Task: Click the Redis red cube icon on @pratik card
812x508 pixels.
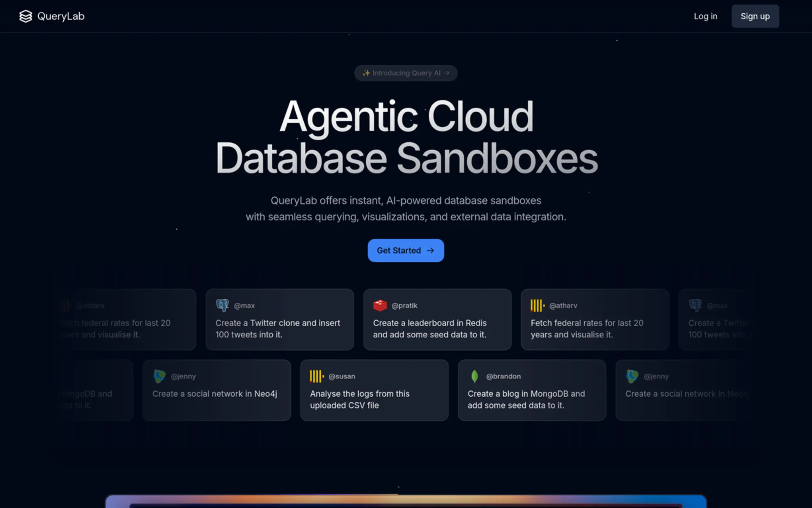Action: (380, 306)
